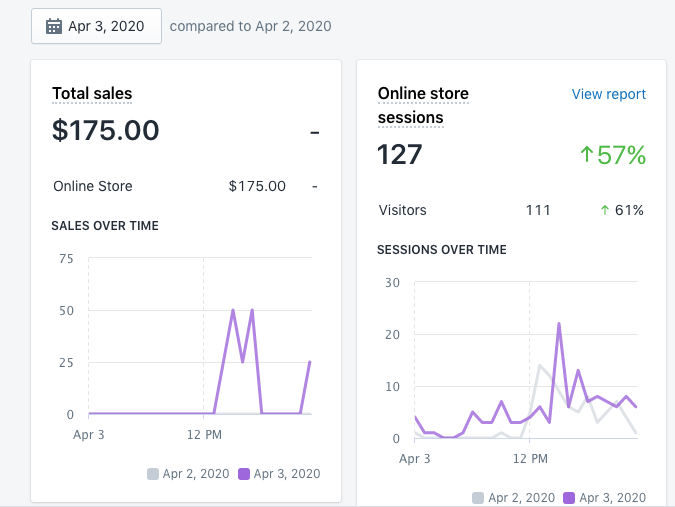Screen dimensions: 675x507
Task: Click the sessions peak on purple line
Action: [x=559, y=324]
